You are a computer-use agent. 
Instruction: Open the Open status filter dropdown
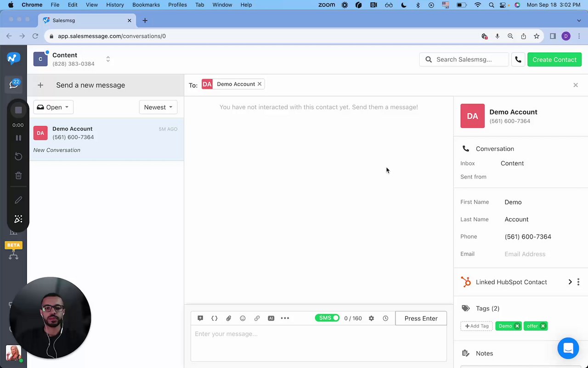click(53, 107)
